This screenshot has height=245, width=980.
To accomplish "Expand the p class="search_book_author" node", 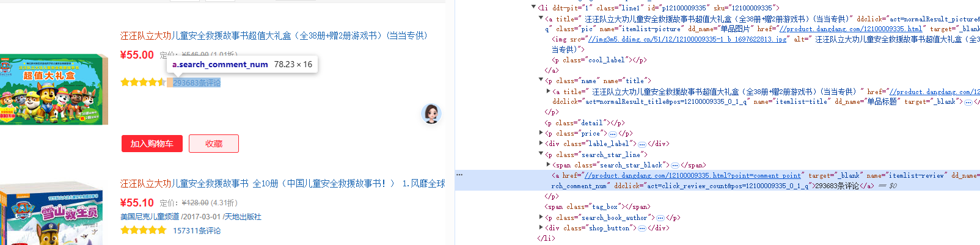I will coord(541,217).
